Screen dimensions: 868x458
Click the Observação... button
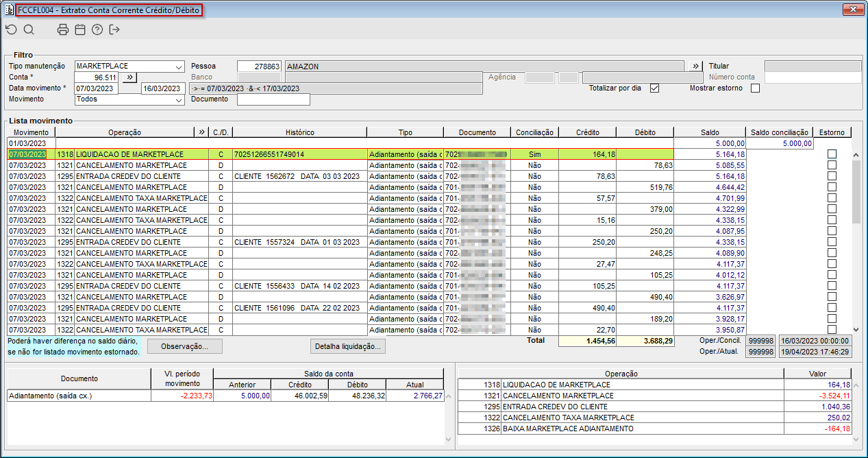click(185, 346)
